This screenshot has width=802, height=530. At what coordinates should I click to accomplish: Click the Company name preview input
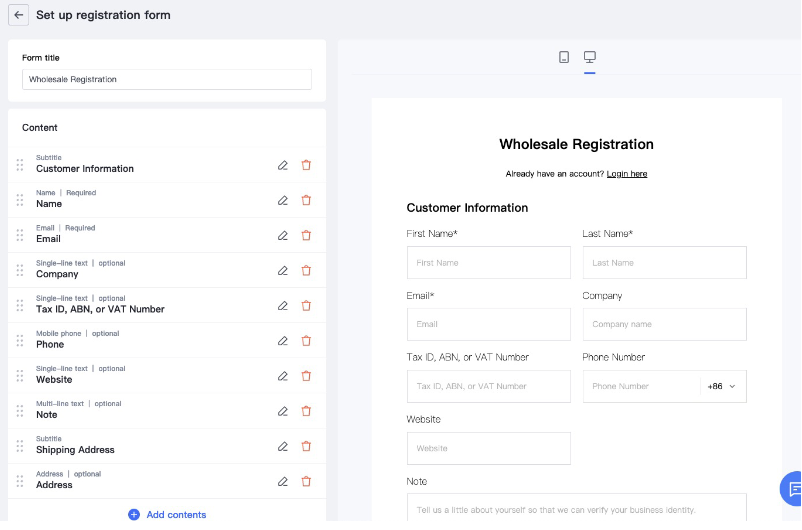pos(664,324)
